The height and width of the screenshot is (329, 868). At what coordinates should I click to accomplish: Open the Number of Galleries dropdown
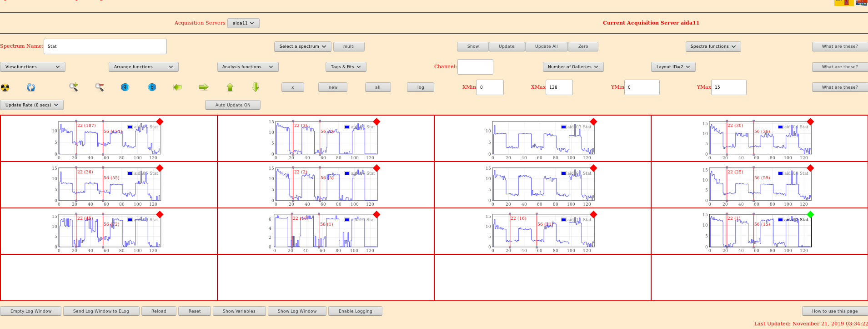tap(573, 67)
